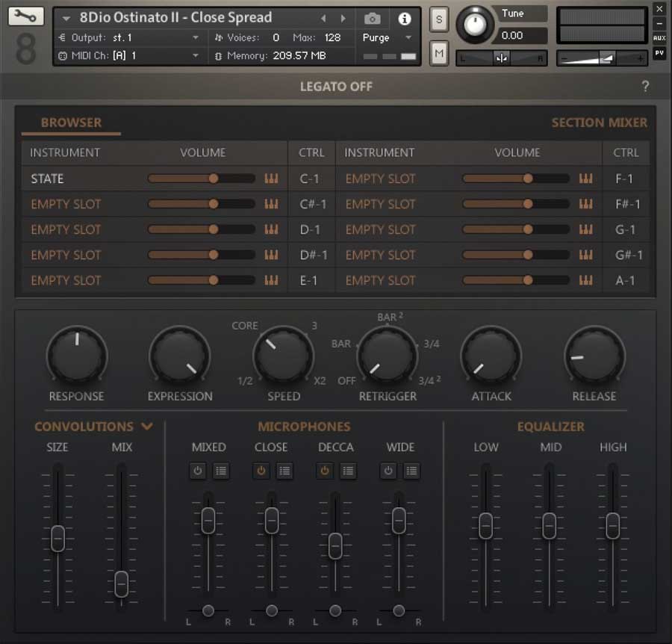Click the MIXED microphone pan knob

pyautogui.click(x=208, y=610)
